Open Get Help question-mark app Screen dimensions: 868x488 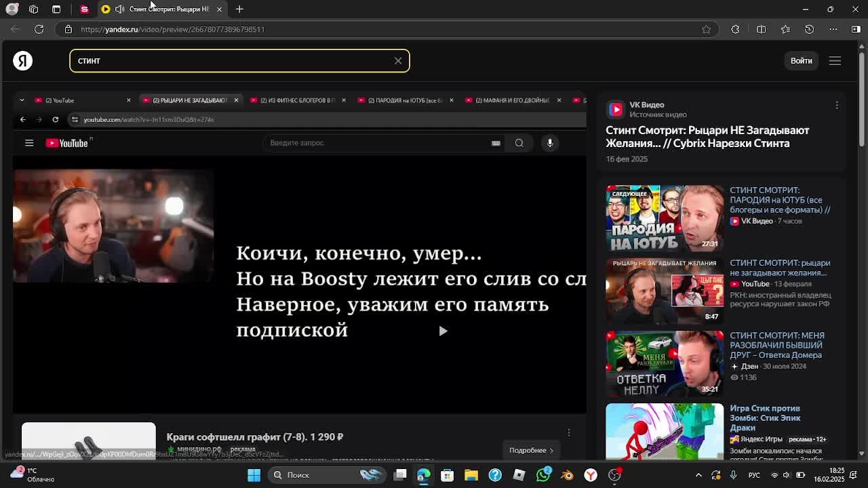tap(495, 475)
